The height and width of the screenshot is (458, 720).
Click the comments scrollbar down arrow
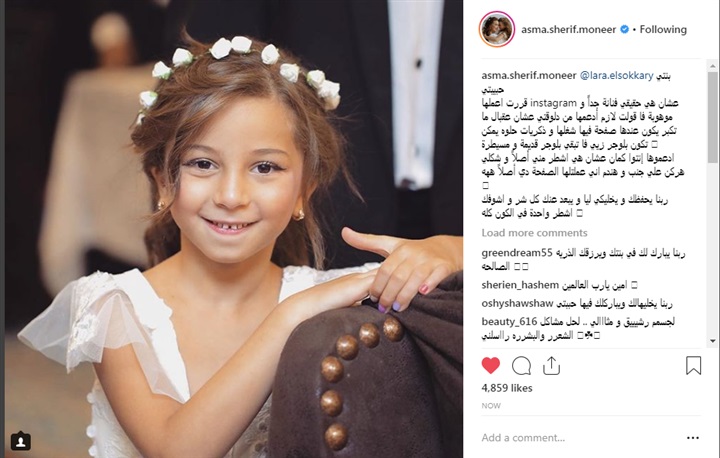coord(713,341)
